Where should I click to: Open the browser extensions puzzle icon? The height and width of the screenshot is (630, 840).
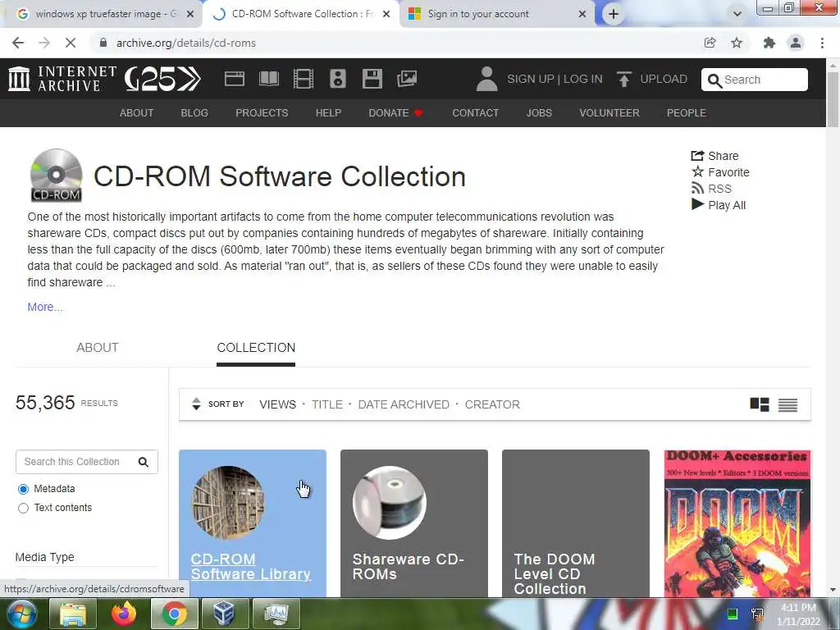[769, 43]
